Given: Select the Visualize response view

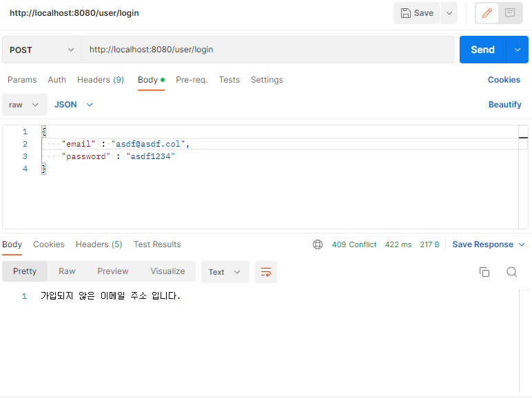Looking at the screenshot, I should [x=167, y=271].
